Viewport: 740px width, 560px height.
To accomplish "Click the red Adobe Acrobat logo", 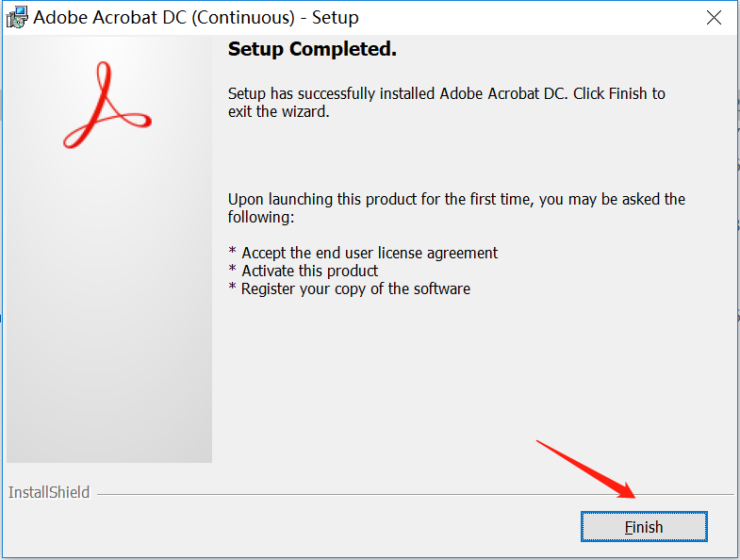I will (107, 106).
